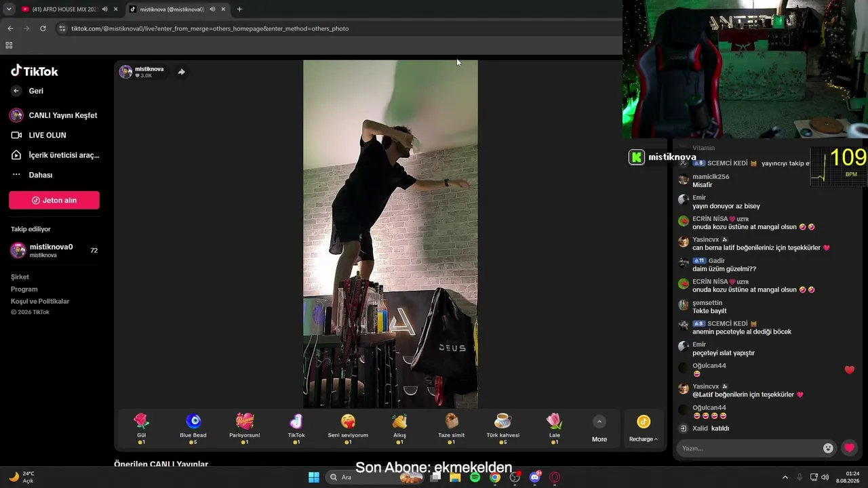Click the Jeton alın button

[x=54, y=200]
